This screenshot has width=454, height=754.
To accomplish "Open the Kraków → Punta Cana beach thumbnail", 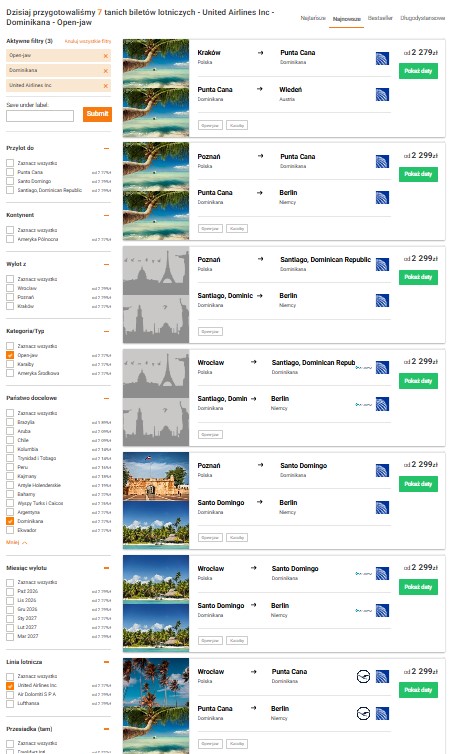I will [x=156, y=63].
